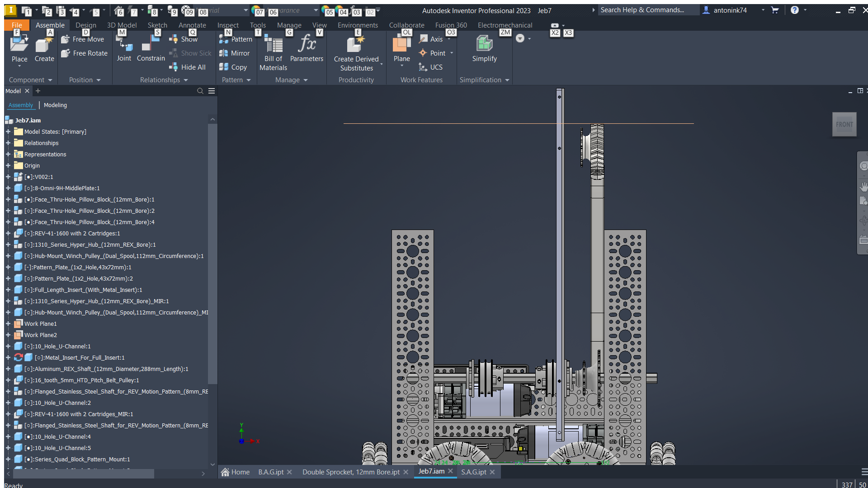This screenshot has height=488, width=868.
Task: Click the Create component icon
Action: (x=44, y=44)
